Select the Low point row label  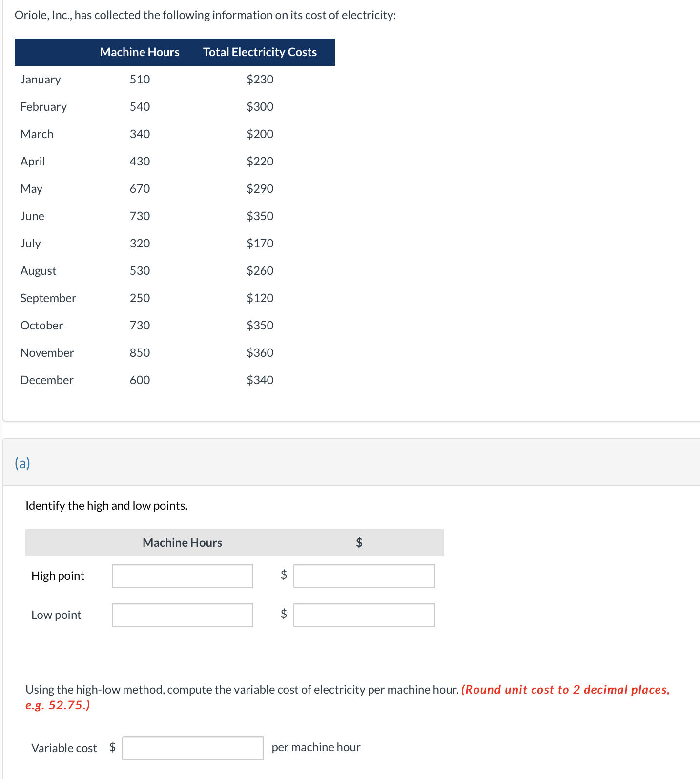(56, 615)
